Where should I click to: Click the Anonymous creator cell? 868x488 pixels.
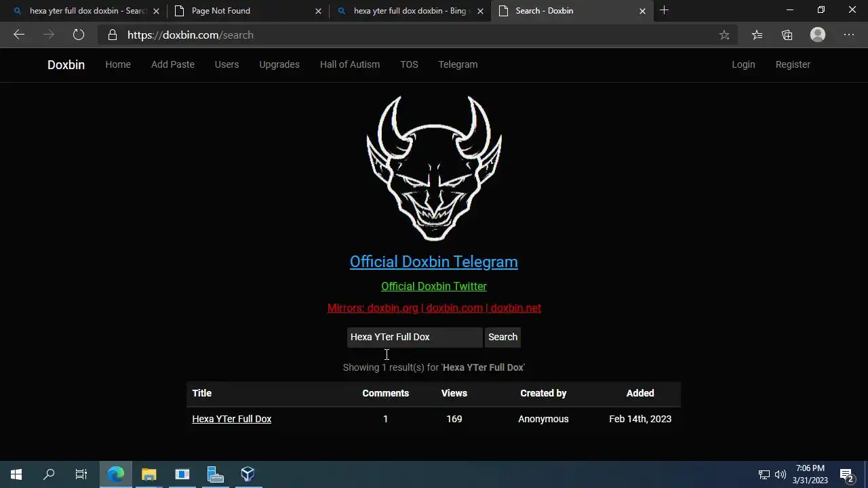543,419
